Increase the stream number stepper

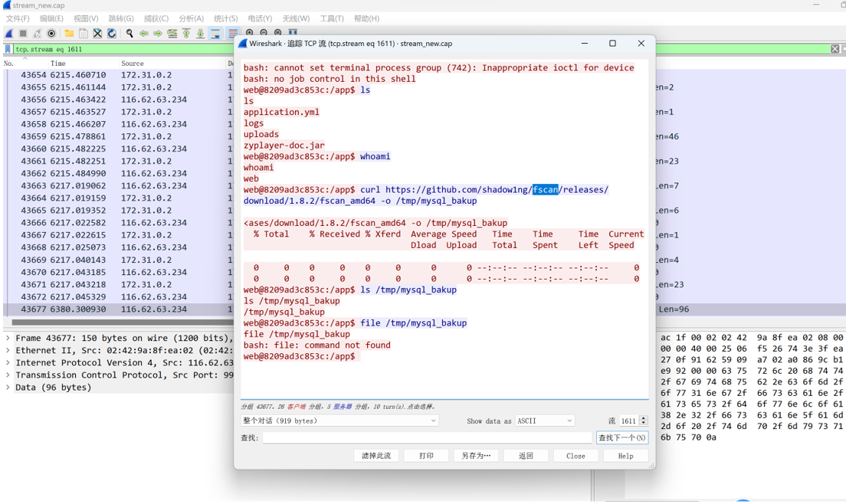(643, 418)
